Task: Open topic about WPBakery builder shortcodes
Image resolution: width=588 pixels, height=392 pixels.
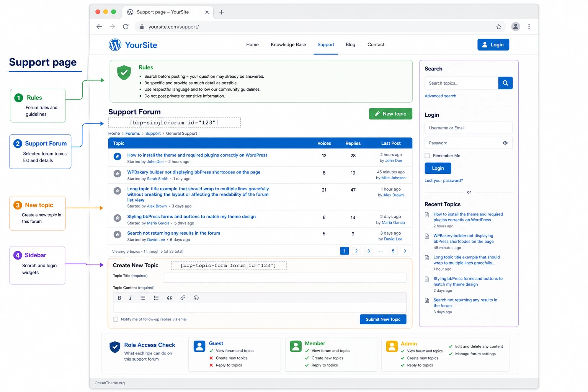Action: [x=194, y=172]
